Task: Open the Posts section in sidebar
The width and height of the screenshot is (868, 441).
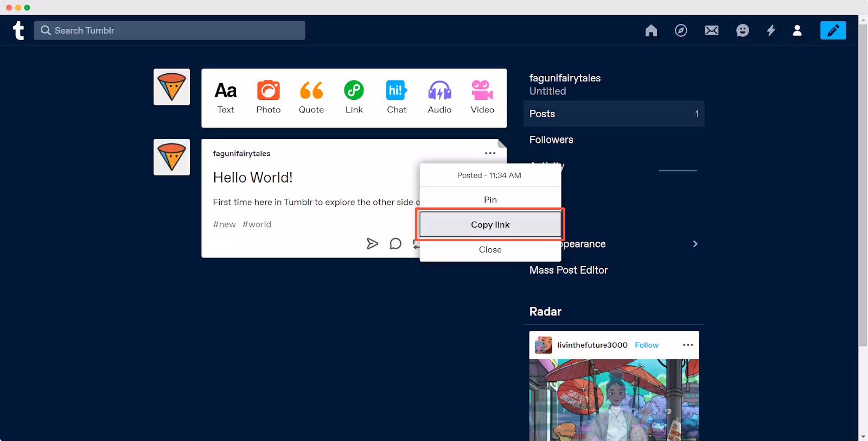Action: (614, 114)
